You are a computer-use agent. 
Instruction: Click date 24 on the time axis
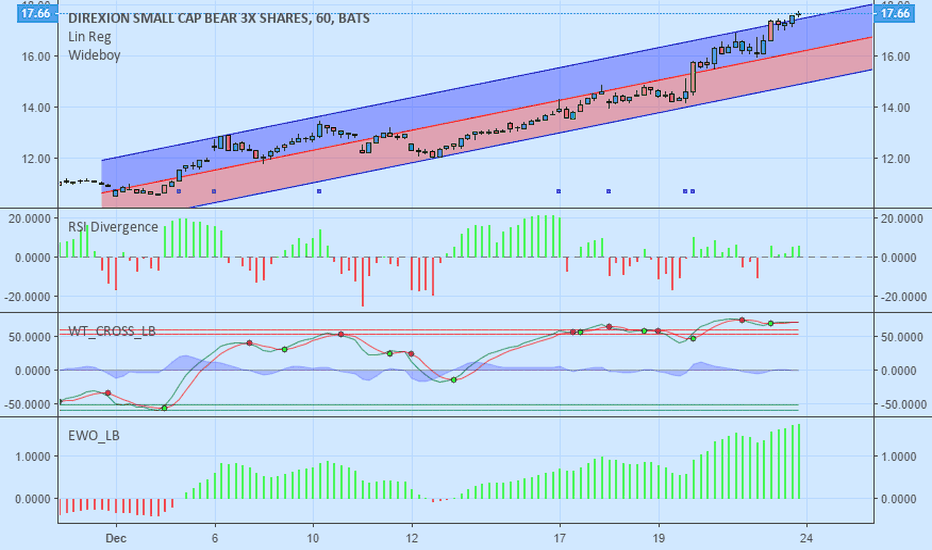pyautogui.click(x=806, y=539)
